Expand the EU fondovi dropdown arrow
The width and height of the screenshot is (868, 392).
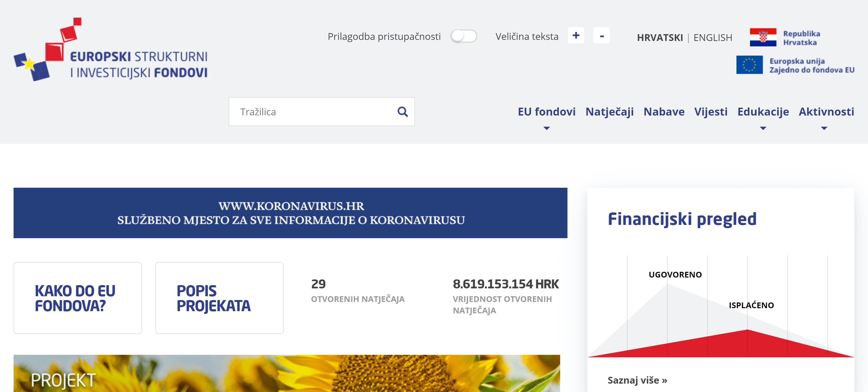547,128
